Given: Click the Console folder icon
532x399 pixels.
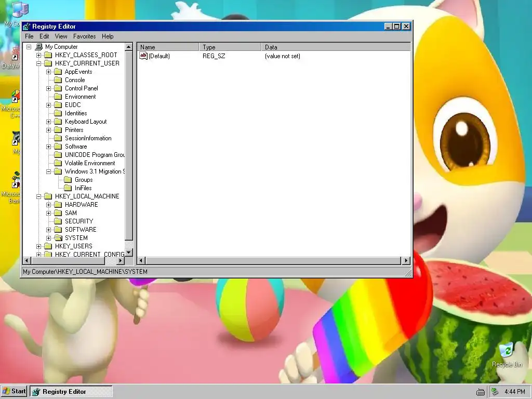Looking at the screenshot, I should 58,80.
